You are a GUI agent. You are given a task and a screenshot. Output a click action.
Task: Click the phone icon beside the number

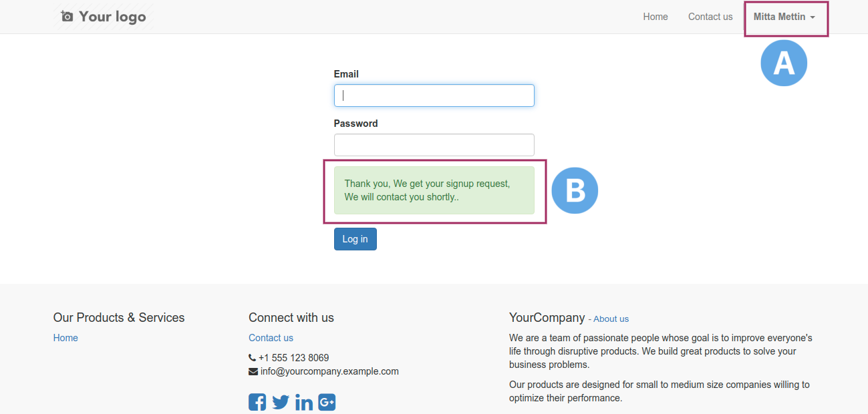coord(252,358)
